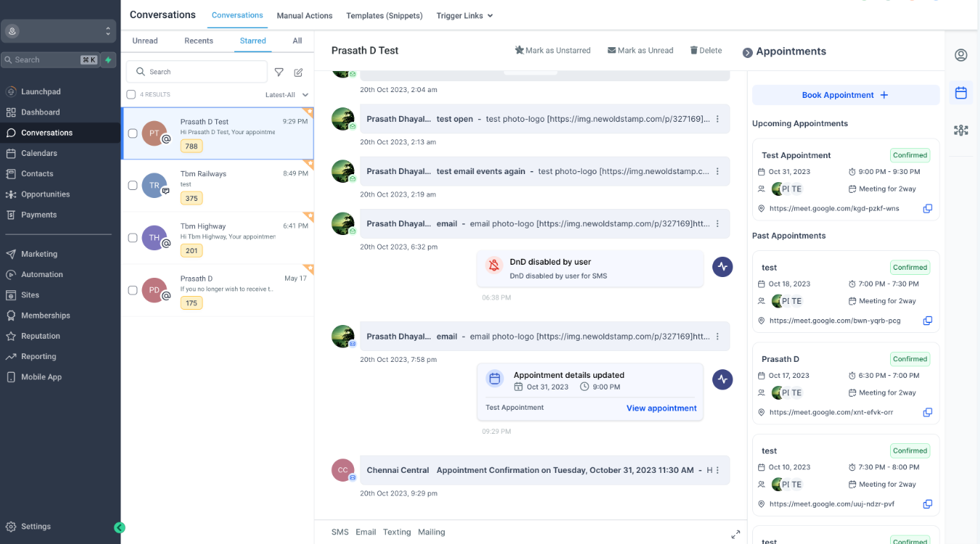Focus the conversations search field

point(197,72)
